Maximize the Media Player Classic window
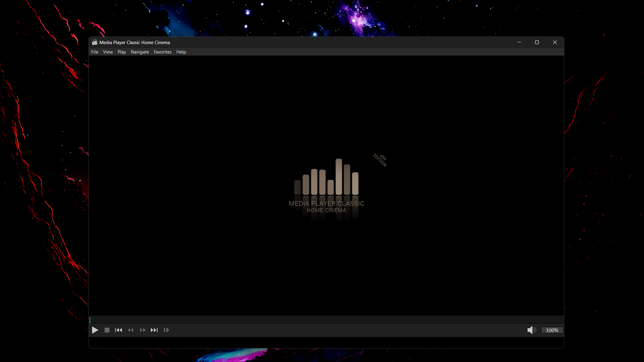Viewport: 644px width, 362px height. 537,42
